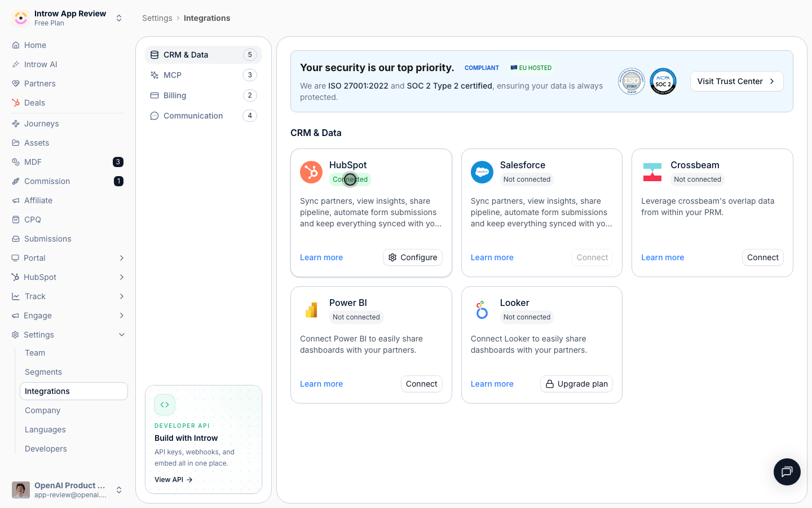Connect the Crossbeam integration
The width and height of the screenshot is (812, 508).
click(763, 257)
